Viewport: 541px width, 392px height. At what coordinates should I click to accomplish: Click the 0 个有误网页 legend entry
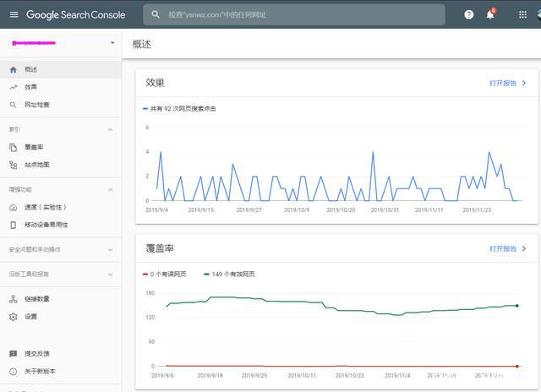click(165, 274)
